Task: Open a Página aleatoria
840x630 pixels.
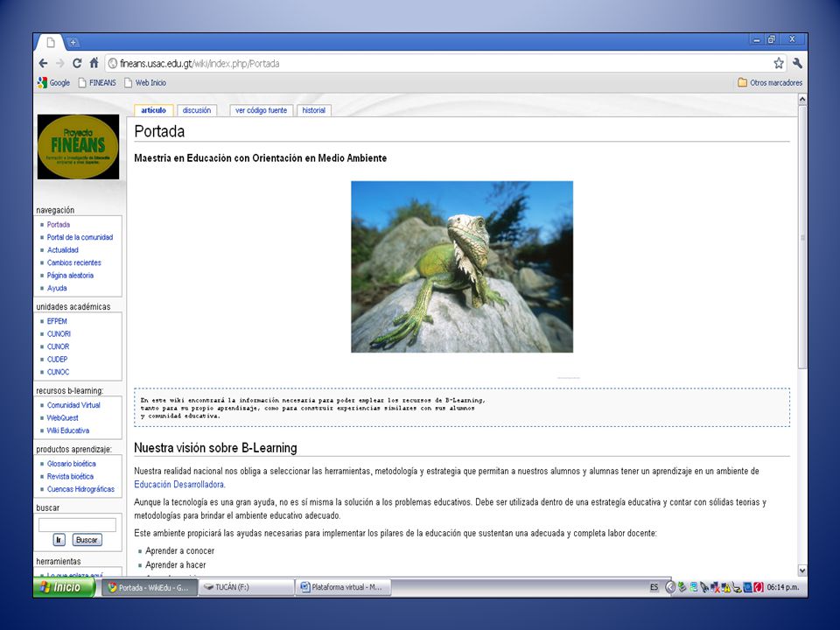Action: pyautogui.click(x=70, y=276)
